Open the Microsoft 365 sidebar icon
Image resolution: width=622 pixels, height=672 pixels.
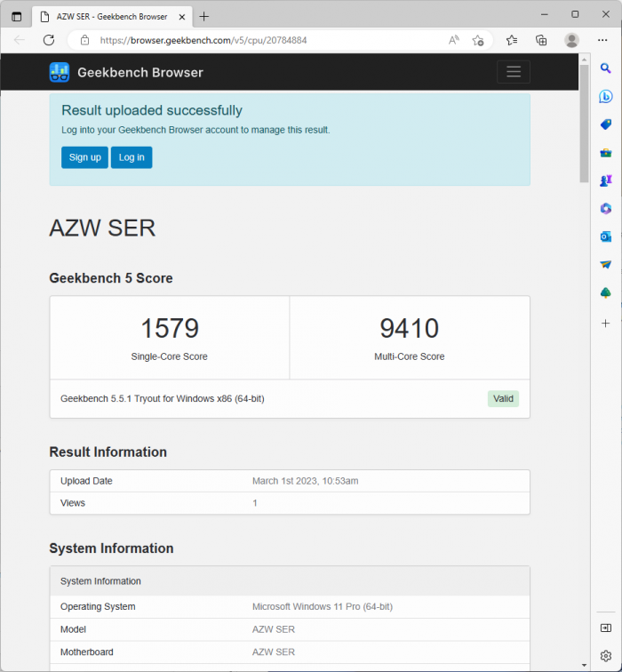click(605, 209)
